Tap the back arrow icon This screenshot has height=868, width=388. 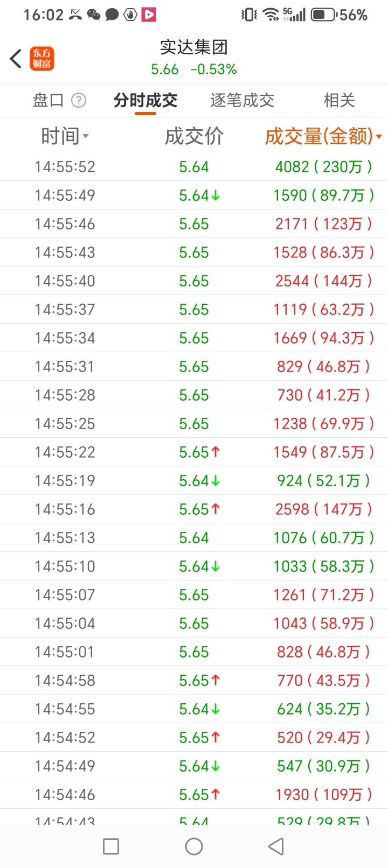(x=16, y=59)
